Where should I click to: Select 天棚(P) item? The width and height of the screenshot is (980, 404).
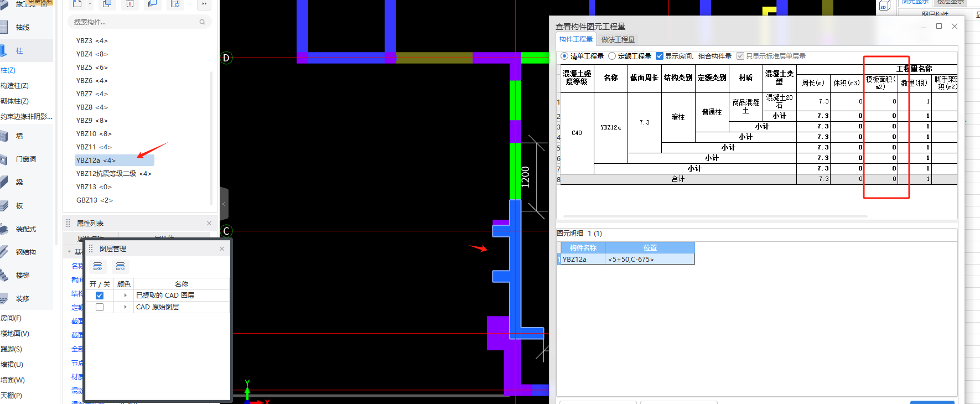(11, 396)
